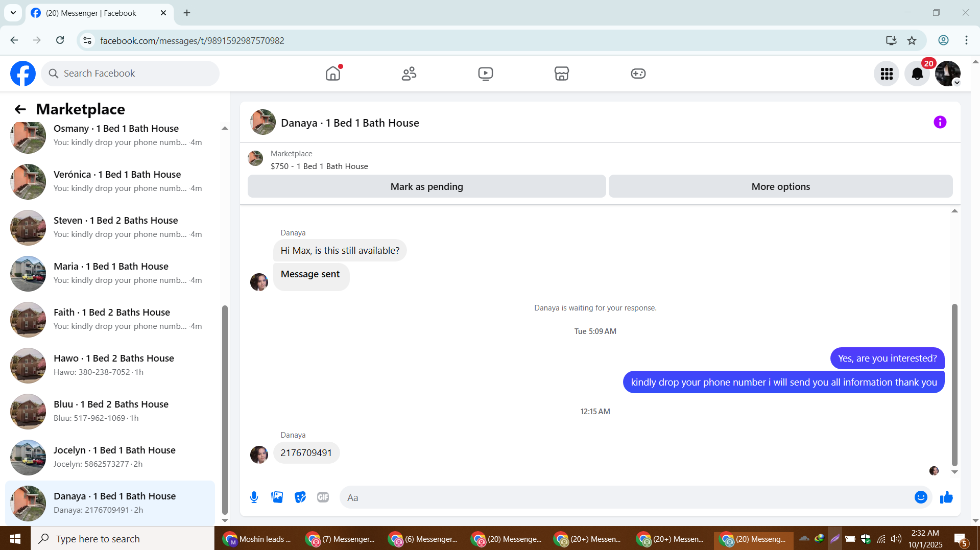Viewport: 980px width, 550px height.
Task: Click the address bar URL
Action: [192, 40]
